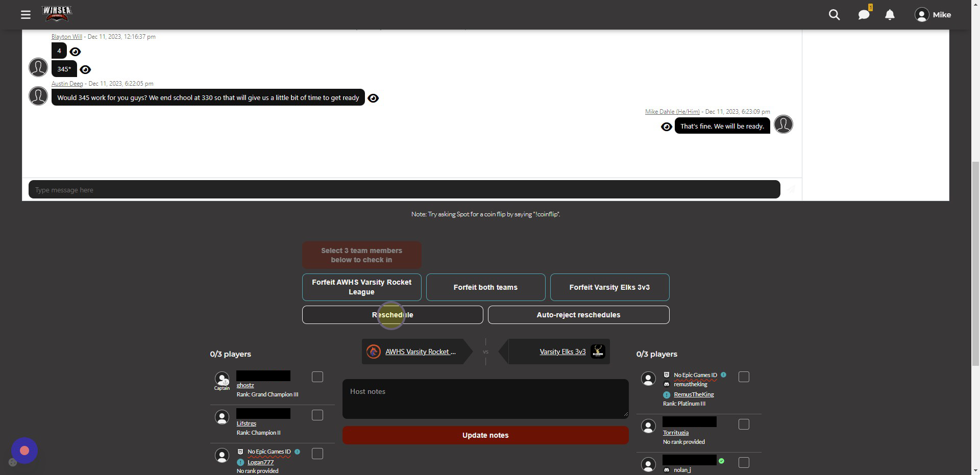Toggle eye on "Would 345 work" message

point(373,98)
